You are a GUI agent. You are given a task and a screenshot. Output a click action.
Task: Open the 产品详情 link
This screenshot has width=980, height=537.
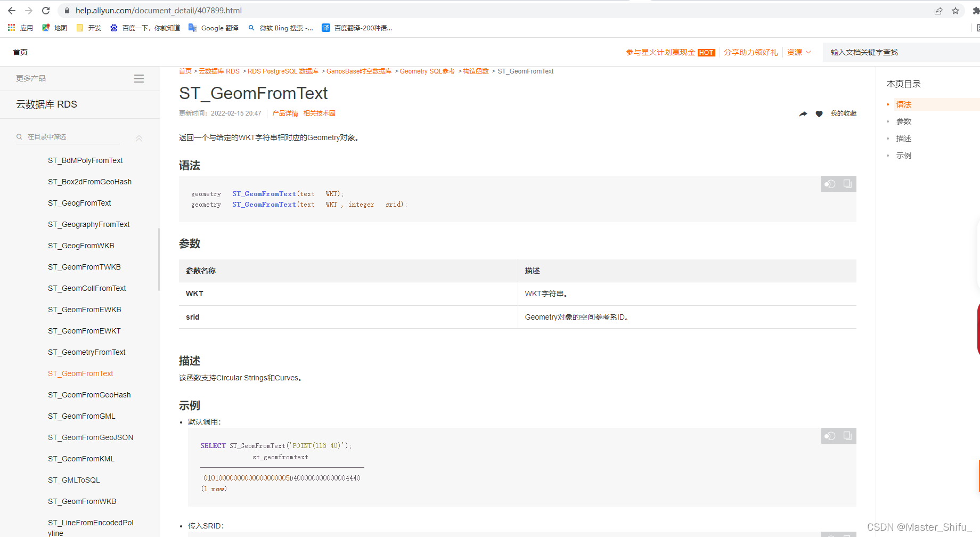tap(285, 113)
